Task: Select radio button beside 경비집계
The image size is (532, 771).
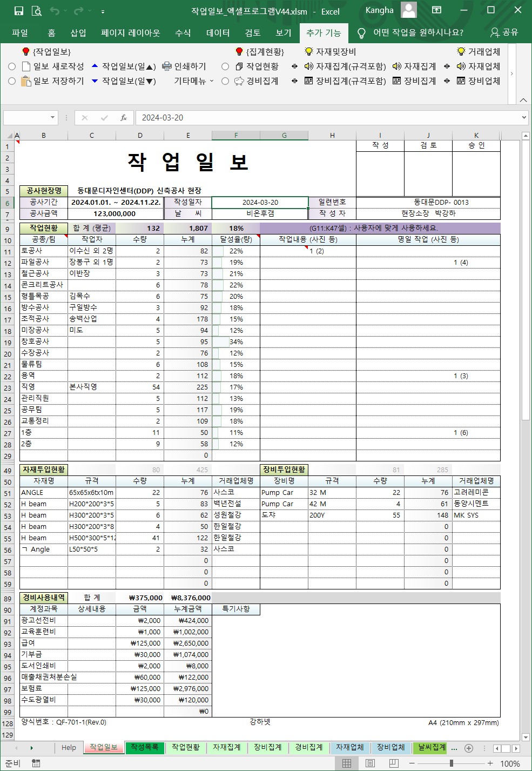Action: (225, 81)
